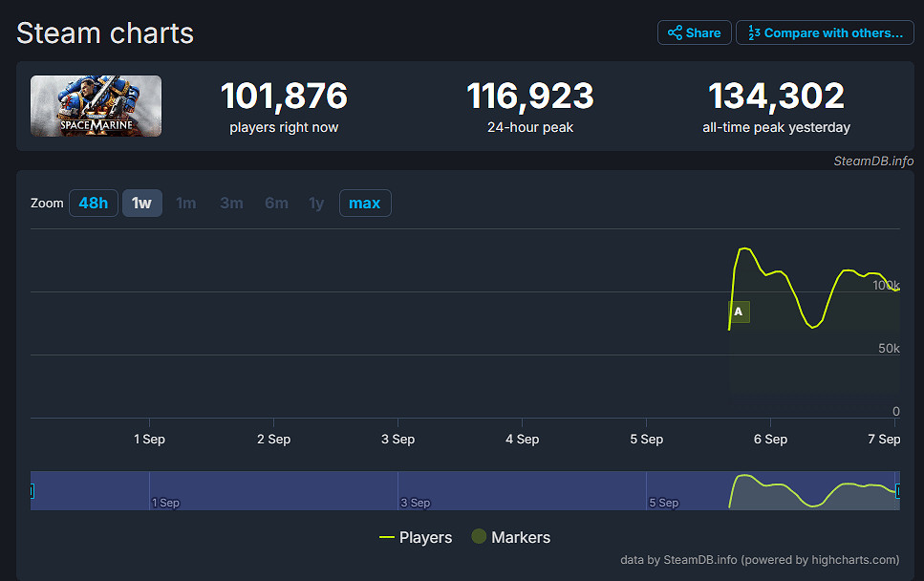Click the data by SteamDB.info credit
Image resolution: width=924 pixels, height=581 pixels.
[x=760, y=560]
